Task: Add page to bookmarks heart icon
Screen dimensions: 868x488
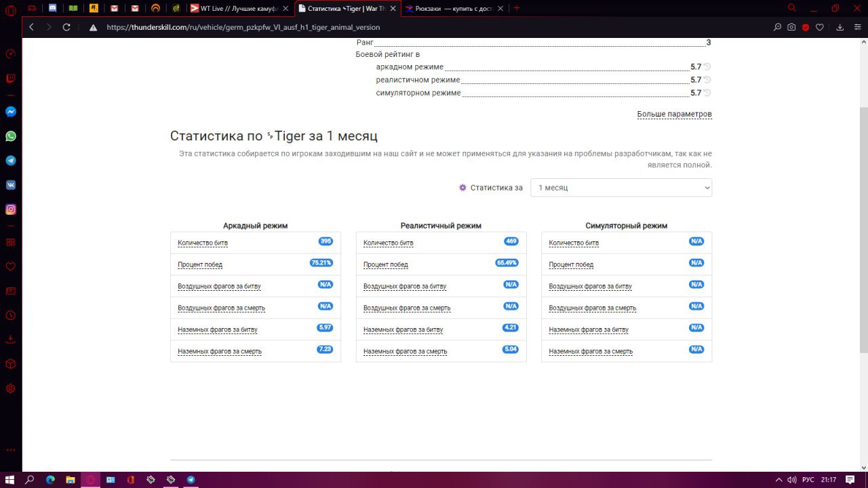Action: (820, 27)
